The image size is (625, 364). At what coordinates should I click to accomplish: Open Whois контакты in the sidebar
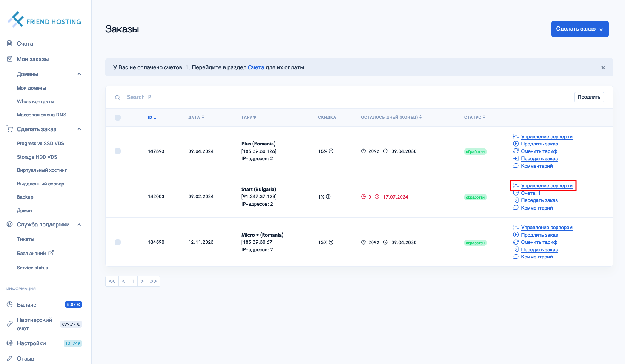[x=35, y=102]
